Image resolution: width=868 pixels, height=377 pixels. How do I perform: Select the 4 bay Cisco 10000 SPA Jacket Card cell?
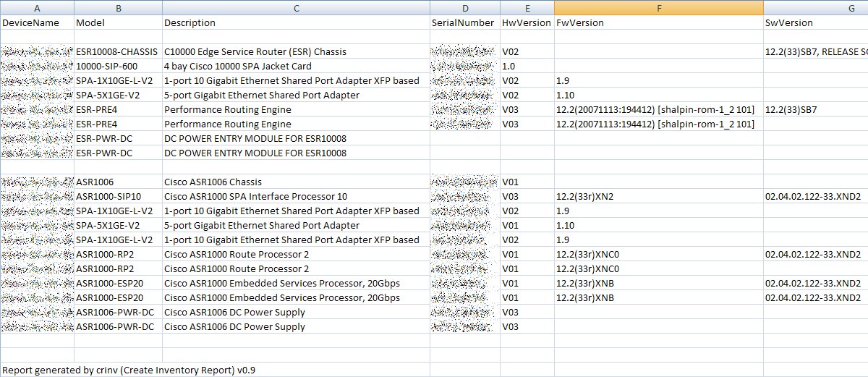pos(296,66)
